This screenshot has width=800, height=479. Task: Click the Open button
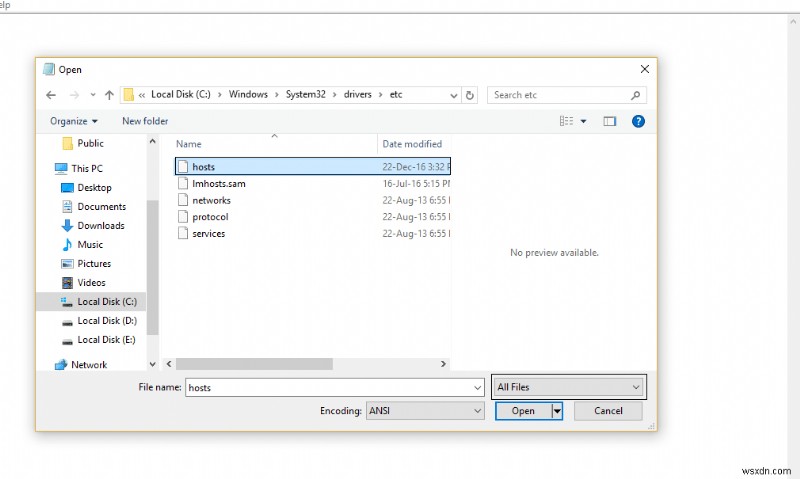pyautogui.click(x=523, y=411)
